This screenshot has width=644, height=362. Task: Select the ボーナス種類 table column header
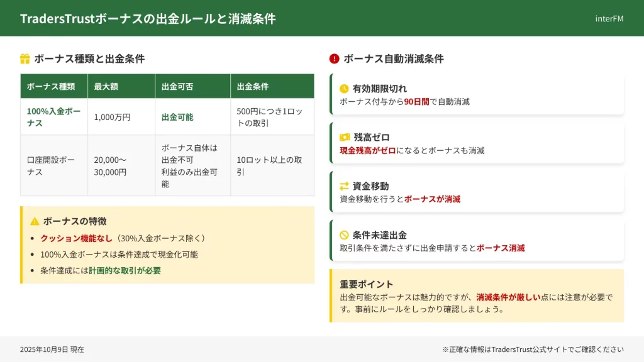point(51,86)
